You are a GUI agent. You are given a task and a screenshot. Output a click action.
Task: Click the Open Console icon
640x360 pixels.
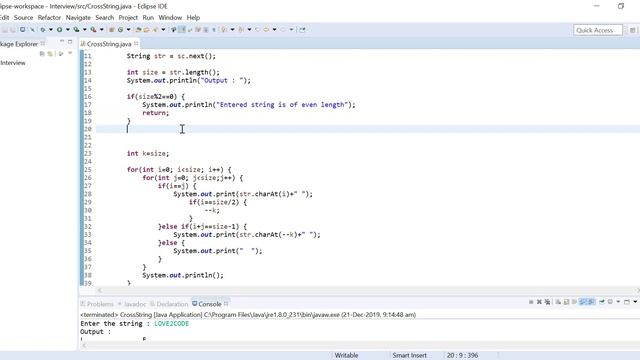click(x=627, y=302)
